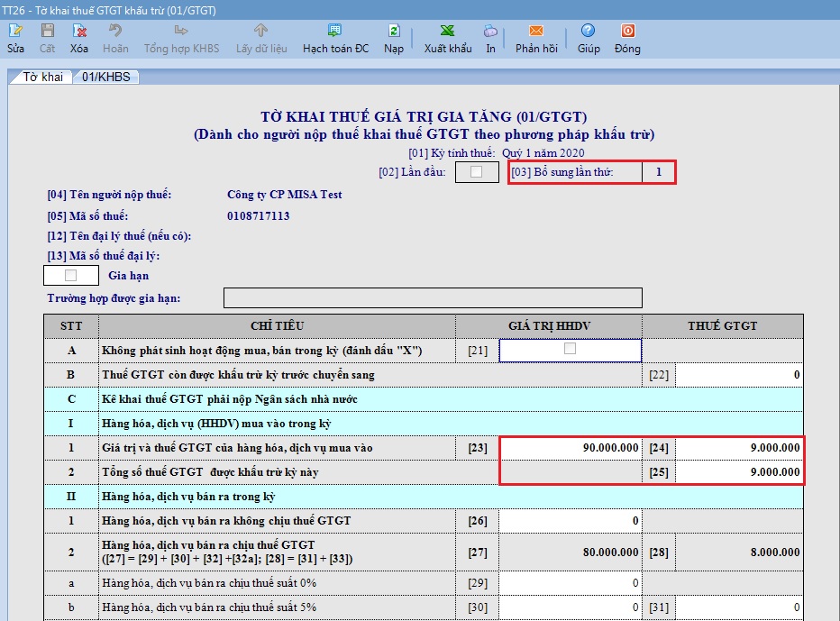This screenshot has width=840, height=621.
Task: Tick the Gia hạn checkbox
Action: pos(70,276)
